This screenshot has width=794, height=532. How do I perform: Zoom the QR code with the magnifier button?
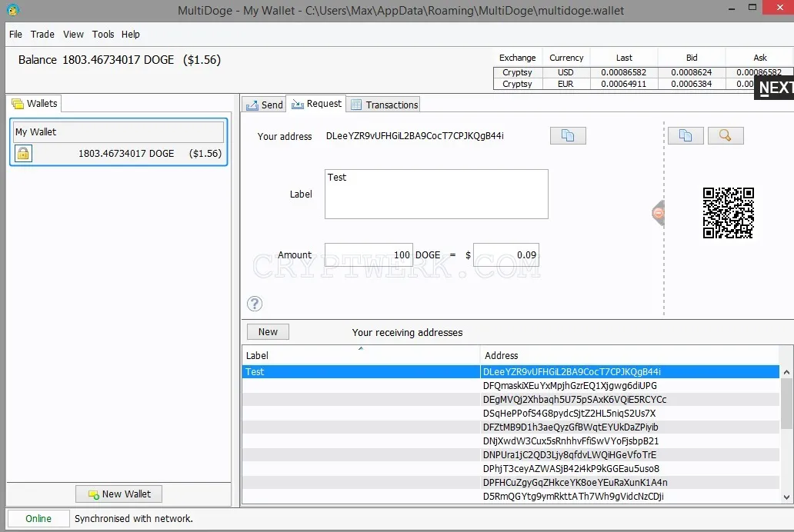coord(725,135)
